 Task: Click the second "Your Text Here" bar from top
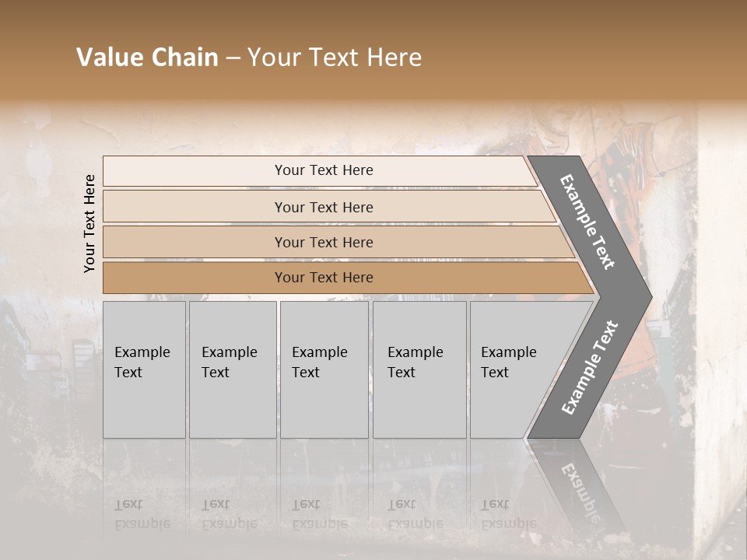click(x=323, y=207)
